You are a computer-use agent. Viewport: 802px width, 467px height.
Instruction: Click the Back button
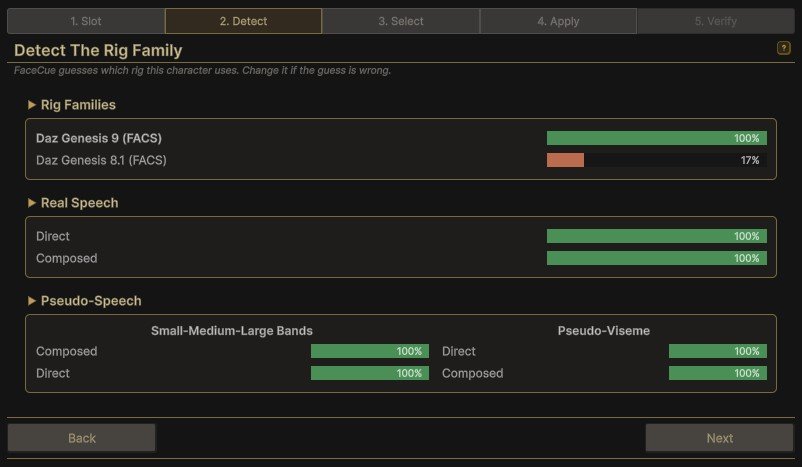pos(81,438)
